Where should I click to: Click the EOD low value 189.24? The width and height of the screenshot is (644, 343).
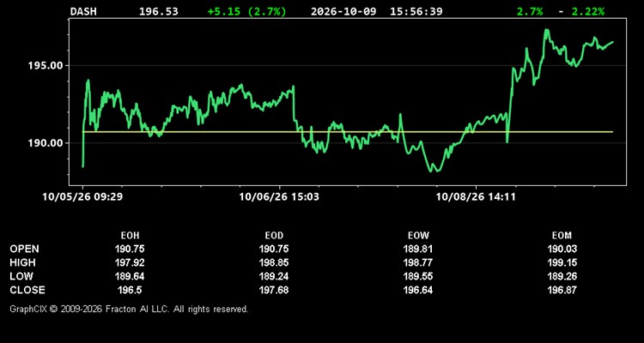click(x=274, y=276)
